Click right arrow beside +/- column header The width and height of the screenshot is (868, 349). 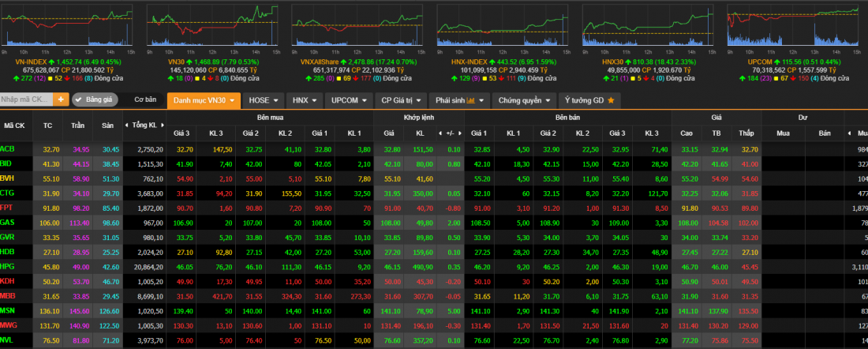[462, 133]
